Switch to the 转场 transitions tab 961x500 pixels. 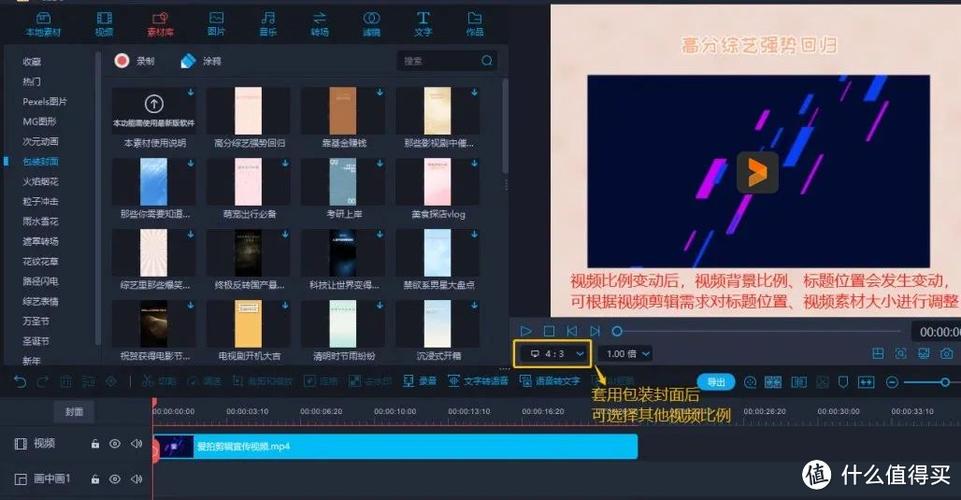319,25
